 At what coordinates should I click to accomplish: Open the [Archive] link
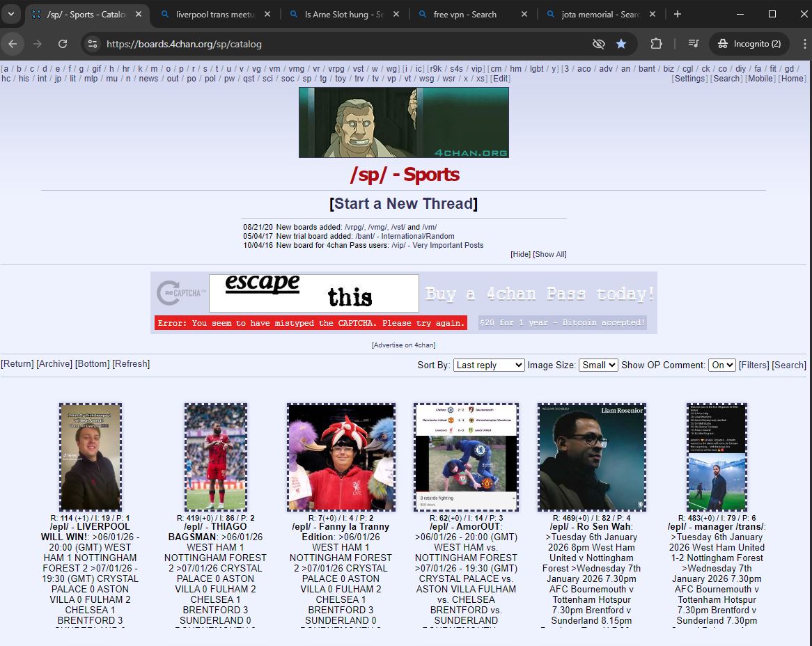point(54,364)
